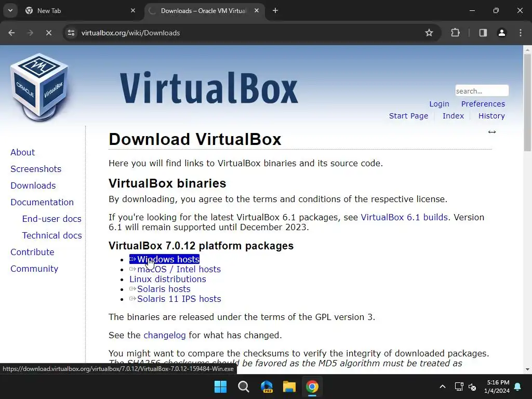Close the New Tab tab
Image resolution: width=532 pixels, height=399 pixels.
133,10
